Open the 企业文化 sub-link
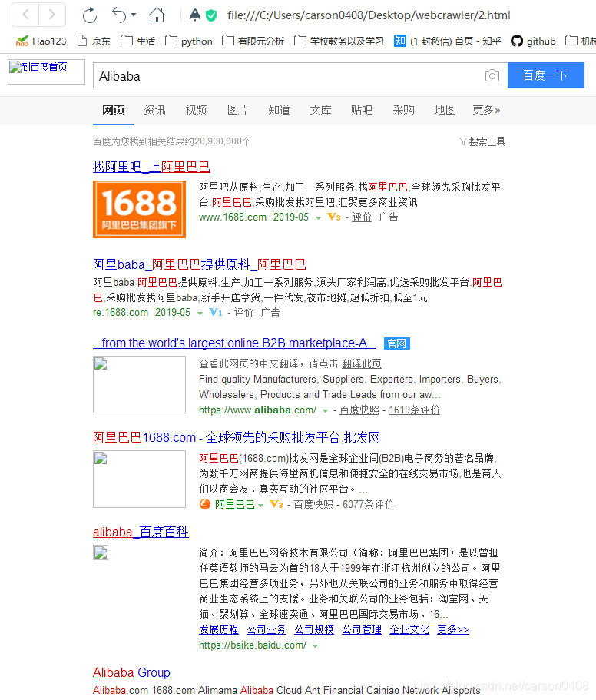 coord(409,629)
